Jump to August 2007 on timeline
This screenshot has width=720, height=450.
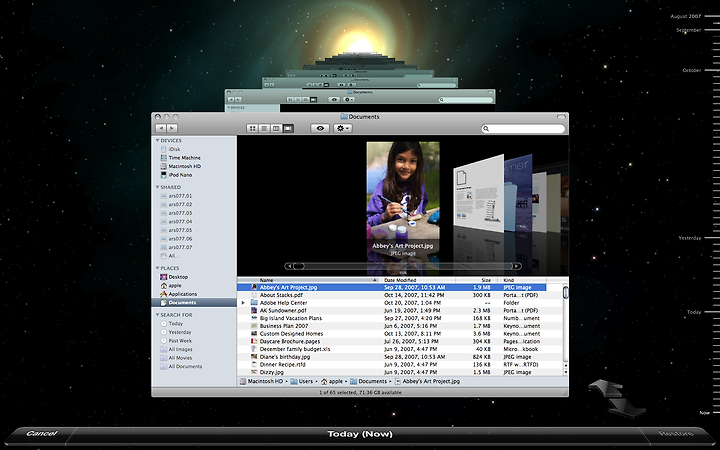tap(686, 16)
